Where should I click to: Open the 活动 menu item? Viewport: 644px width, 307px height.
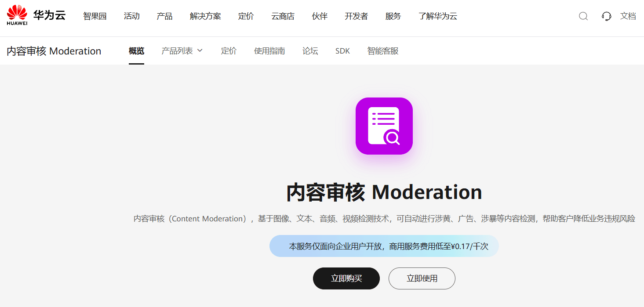132,16
